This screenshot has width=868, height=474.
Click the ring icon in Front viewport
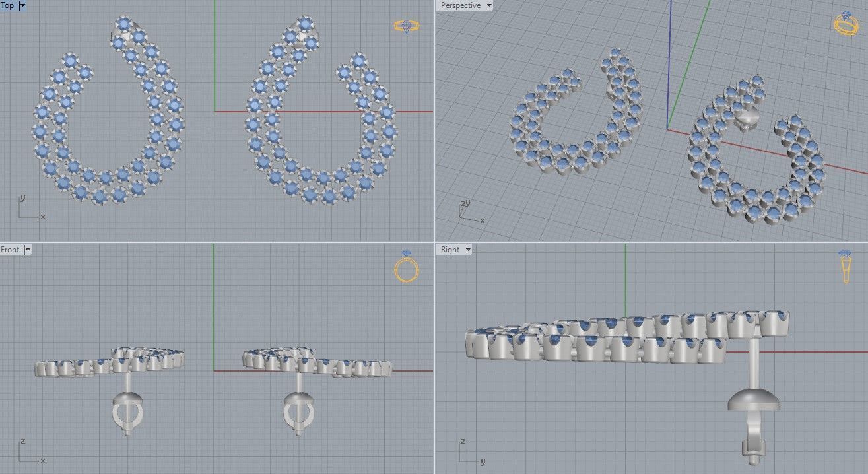pyautogui.click(x=407, y=267)
